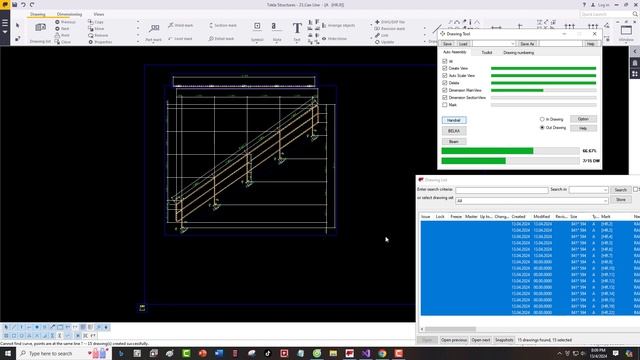Toggle the Dimension MainView checkbox

tap(444, 90)
